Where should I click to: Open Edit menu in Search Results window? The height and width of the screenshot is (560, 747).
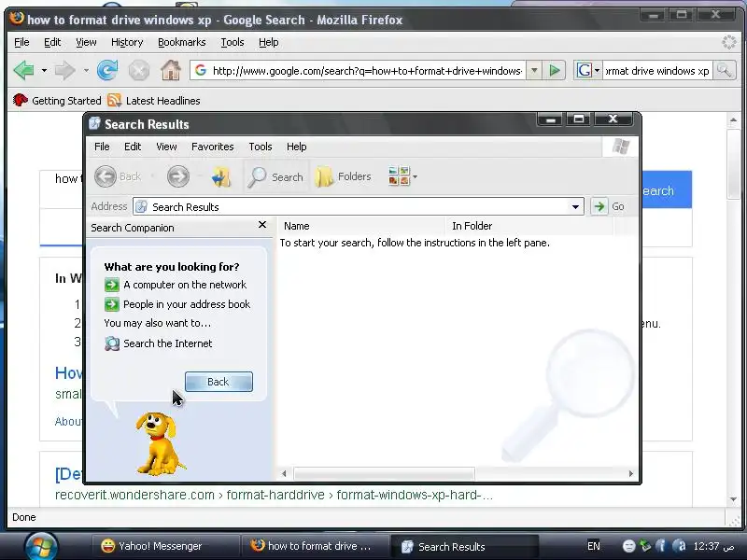133,147
